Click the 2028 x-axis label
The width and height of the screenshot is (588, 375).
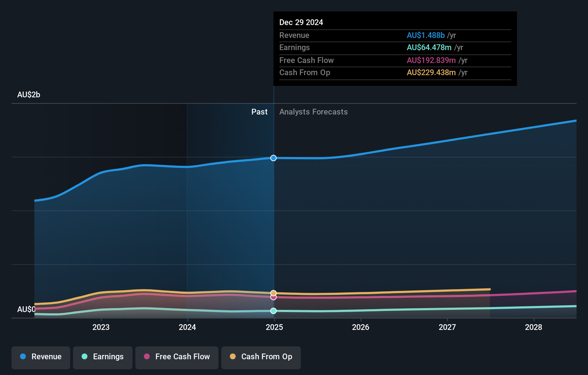click(534, 327)
